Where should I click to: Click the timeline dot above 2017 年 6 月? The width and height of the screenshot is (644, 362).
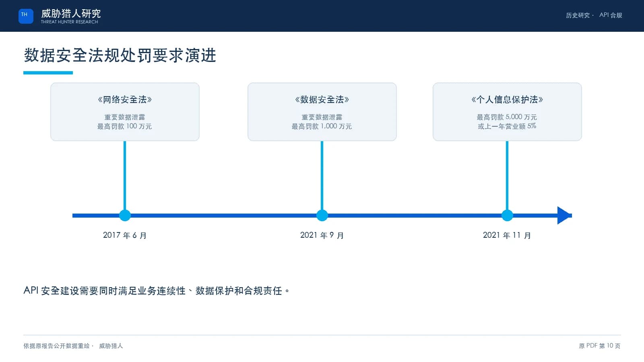(125, 216)
